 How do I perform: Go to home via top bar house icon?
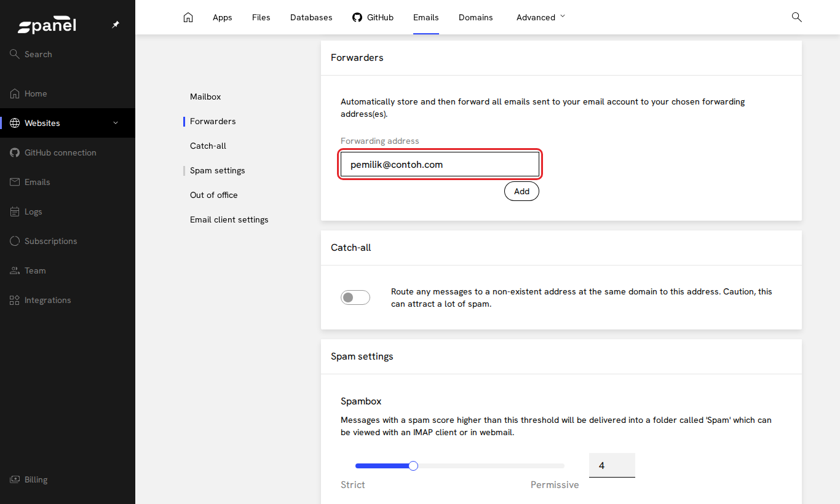[188, 17]
